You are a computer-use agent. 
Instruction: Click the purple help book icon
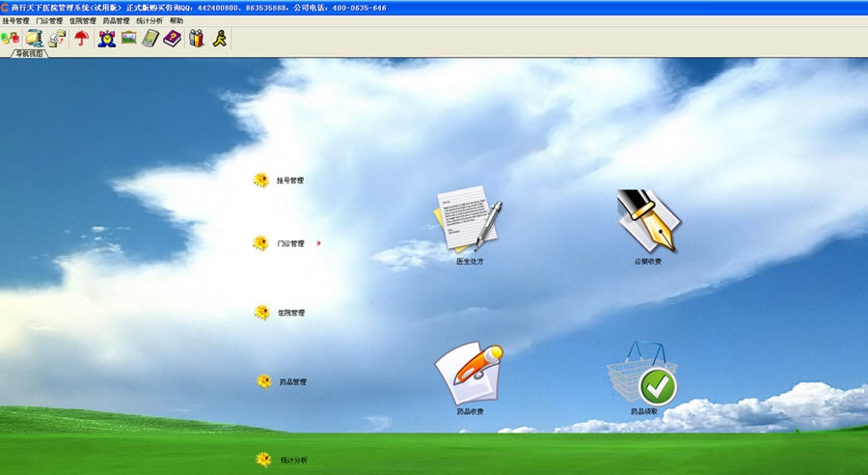173,39
